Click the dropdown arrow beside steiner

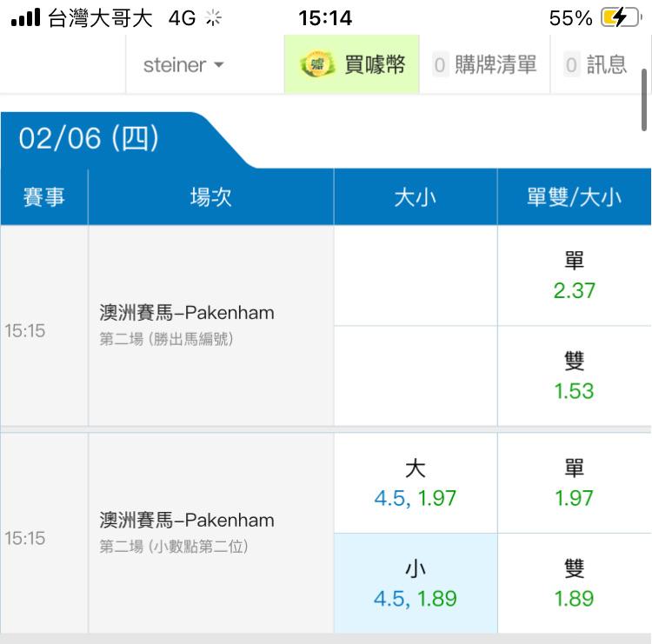[219, 65]
